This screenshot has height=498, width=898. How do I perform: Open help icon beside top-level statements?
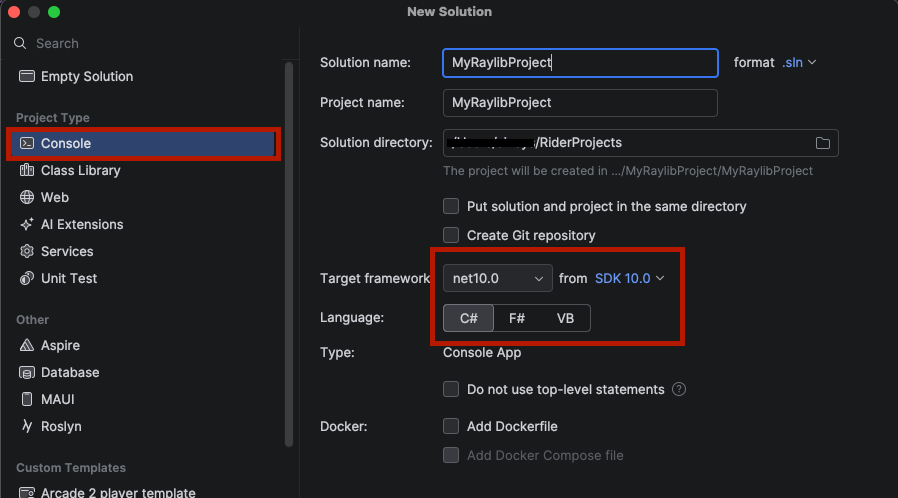point(680,389)
